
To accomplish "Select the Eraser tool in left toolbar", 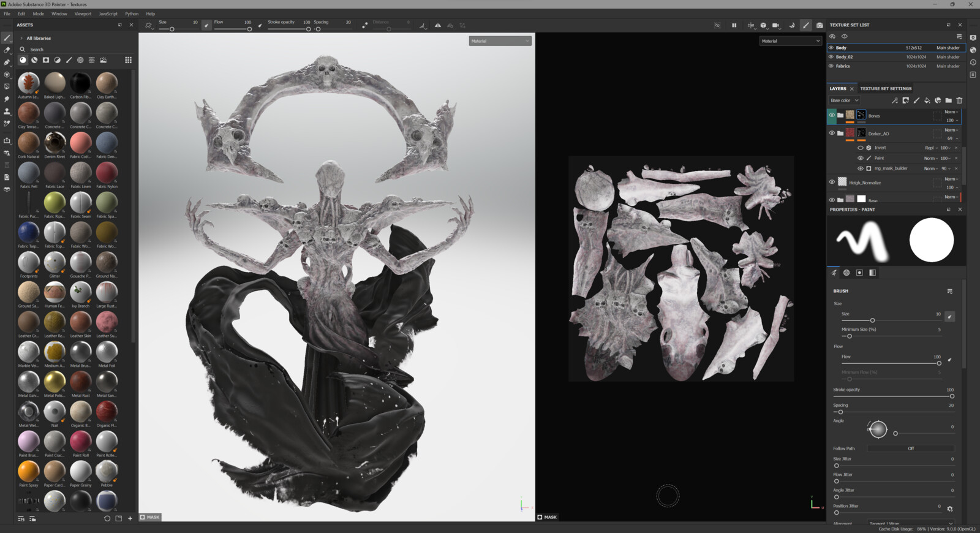I will tap(7, 50).
